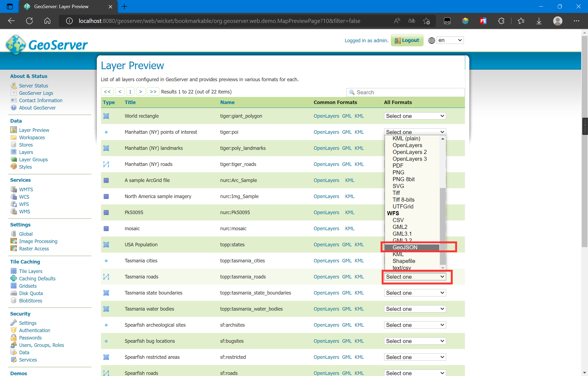Click the Logout button

[x=407, y=40]
